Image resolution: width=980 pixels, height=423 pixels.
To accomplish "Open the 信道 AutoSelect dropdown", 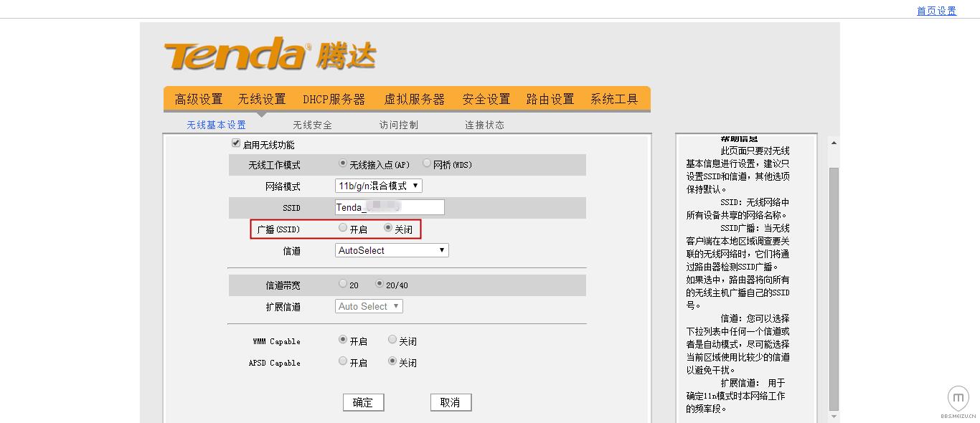I will tap(391, 249).
